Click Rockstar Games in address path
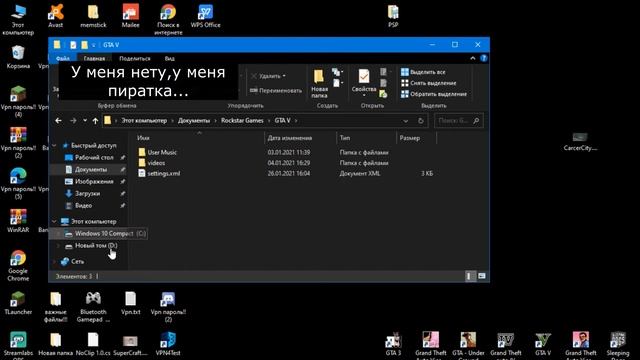The width and height of the screenshot is (640, 360). [242, 120]
